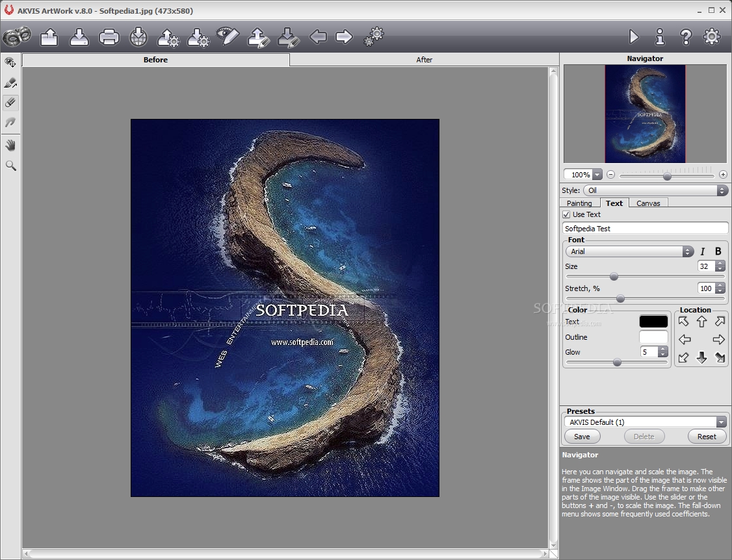Image resolution: width=732 pixels, height=560 pixels.
Task: Increase Size value with up arrow
Action: coord(720,264)
